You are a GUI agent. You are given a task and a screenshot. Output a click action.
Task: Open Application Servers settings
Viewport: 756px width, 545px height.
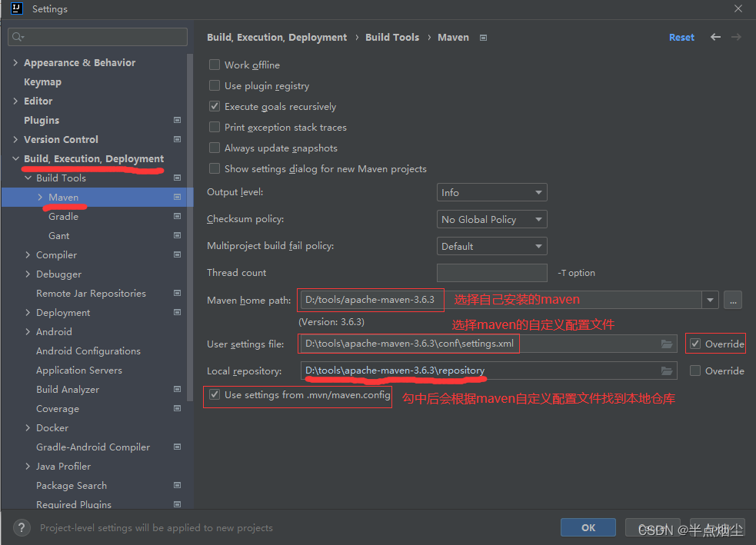click(x=79, y=370)
